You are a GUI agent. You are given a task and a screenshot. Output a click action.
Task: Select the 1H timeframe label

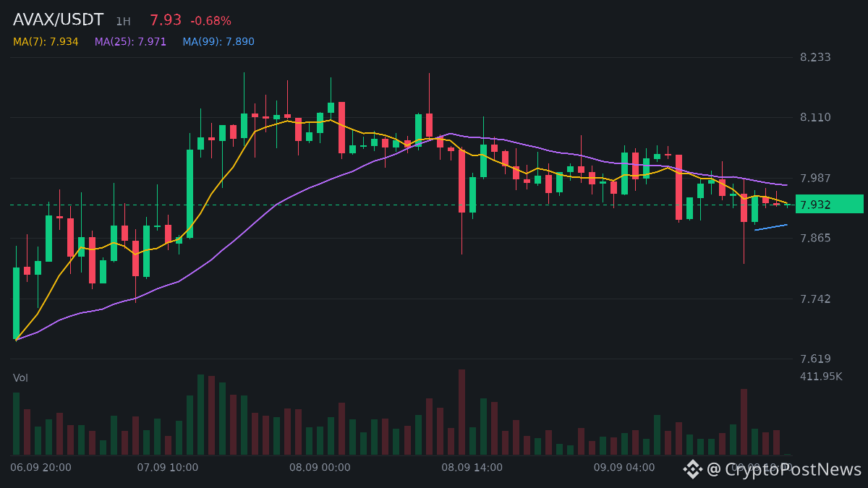123,22
